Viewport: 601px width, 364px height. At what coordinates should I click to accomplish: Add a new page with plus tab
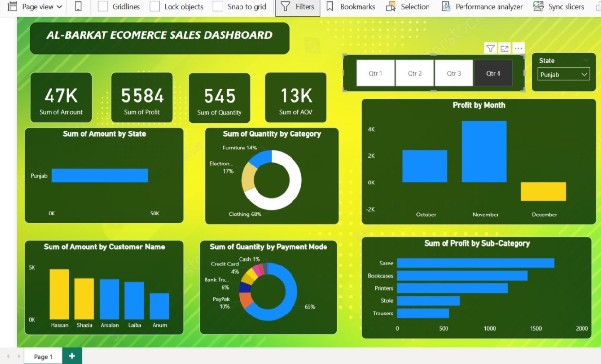coord(72,356)
